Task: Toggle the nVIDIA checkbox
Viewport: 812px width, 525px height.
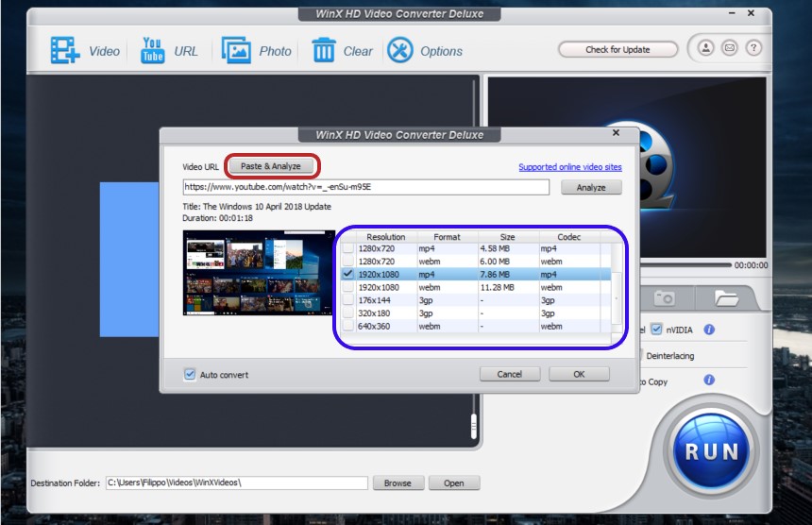Action: pyautogui.click(x=656, y=330)
